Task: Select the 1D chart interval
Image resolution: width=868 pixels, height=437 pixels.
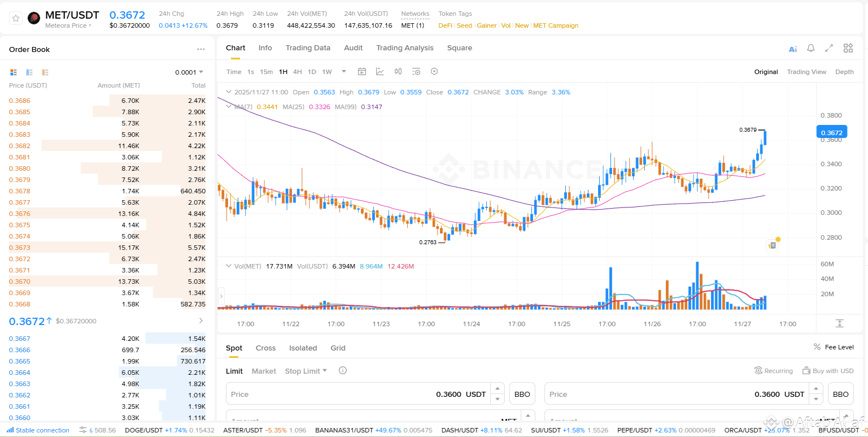Action: click(312, 72)
